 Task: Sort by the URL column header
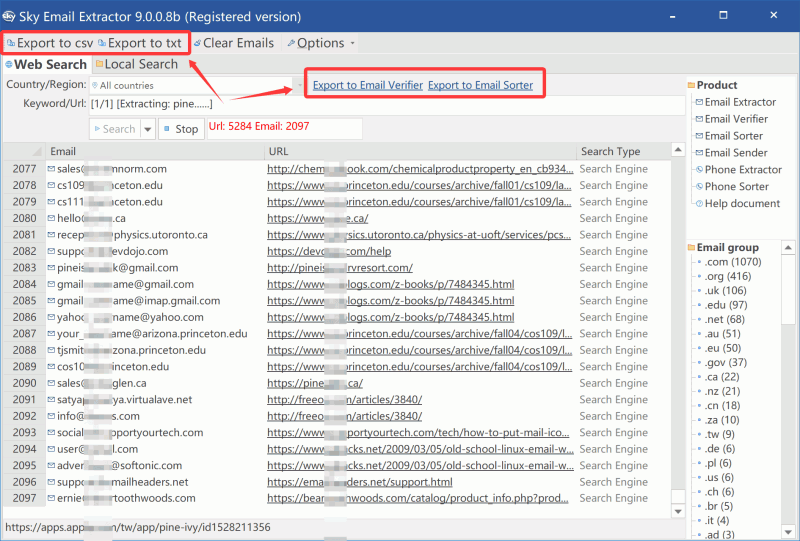420,152
